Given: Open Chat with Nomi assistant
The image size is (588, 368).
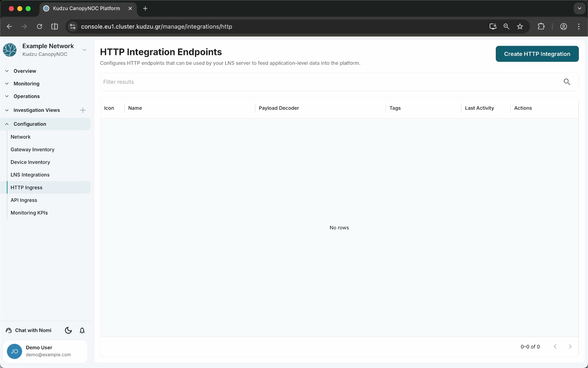Looking at the screenshot, I should [29, 330].
